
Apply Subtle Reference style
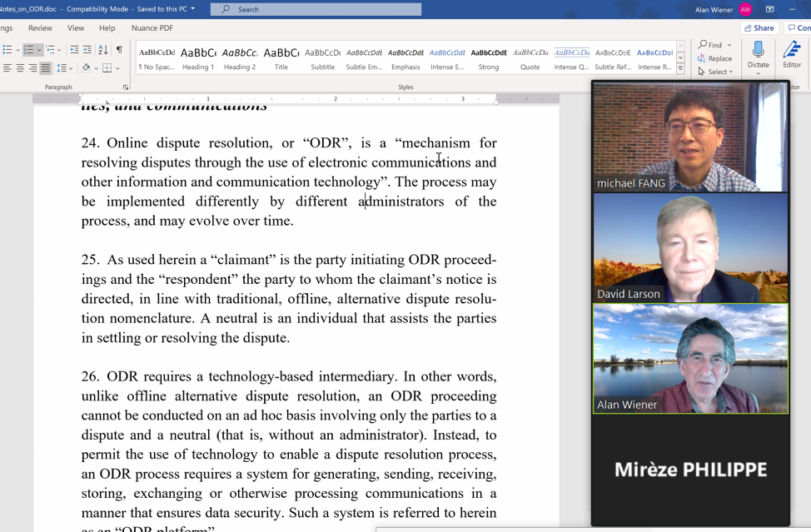tap(613, 59)
